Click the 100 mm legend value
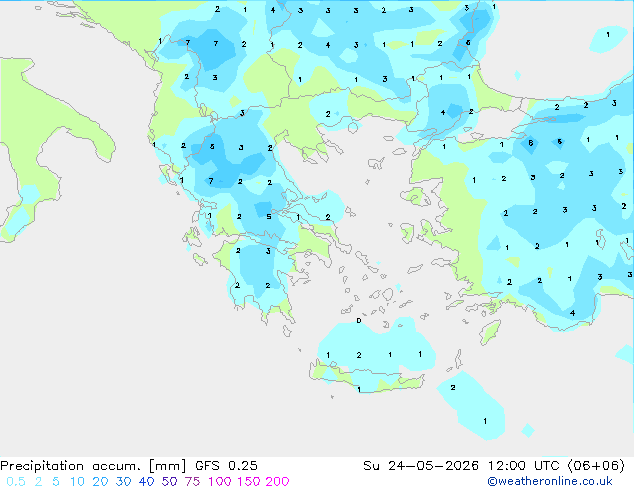Screen dimensions: 634x490 click(220, 482)
